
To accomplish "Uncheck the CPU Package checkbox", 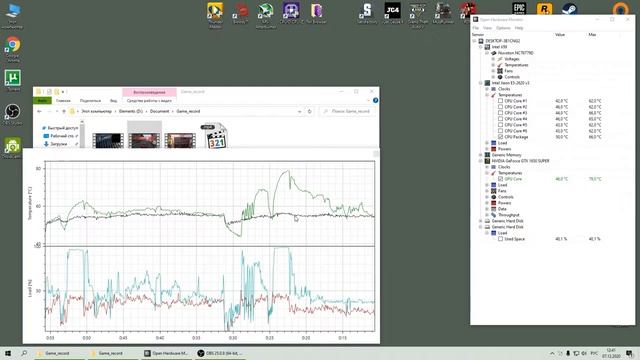I will tap(500, 137).
